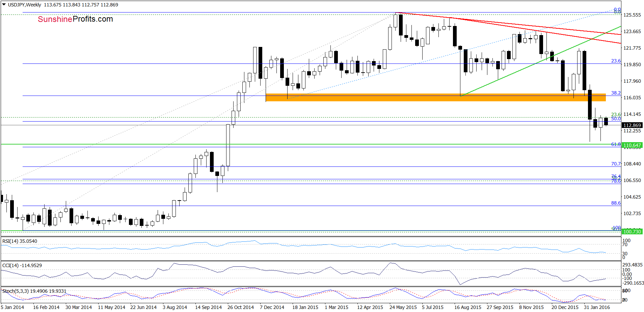
Task: Click the 12 Apr 2015 date label
Action: point(370,307)
